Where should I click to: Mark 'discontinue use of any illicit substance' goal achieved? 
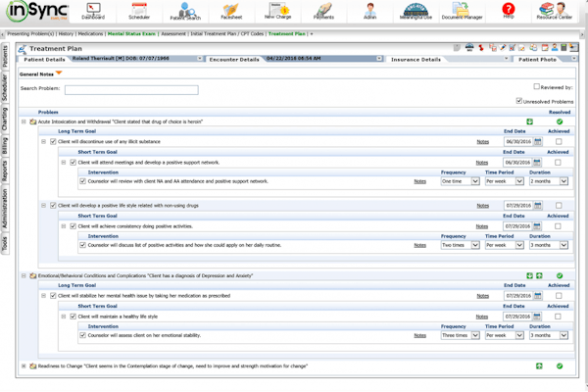559,142
